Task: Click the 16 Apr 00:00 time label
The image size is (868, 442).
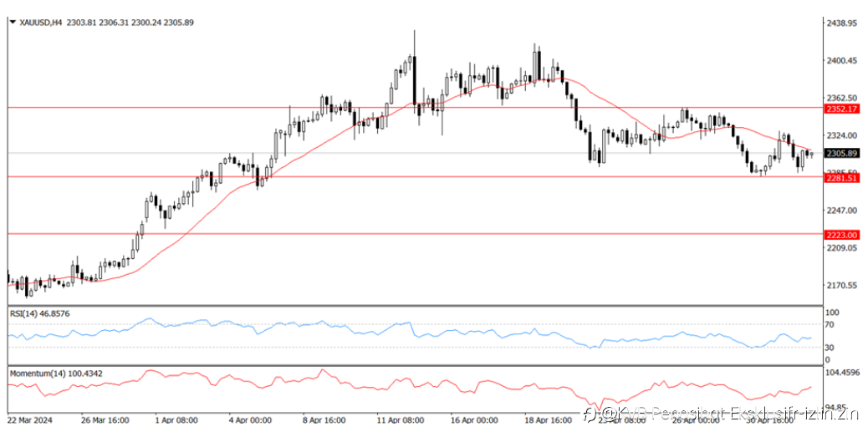Action: (x=472, y=420)
